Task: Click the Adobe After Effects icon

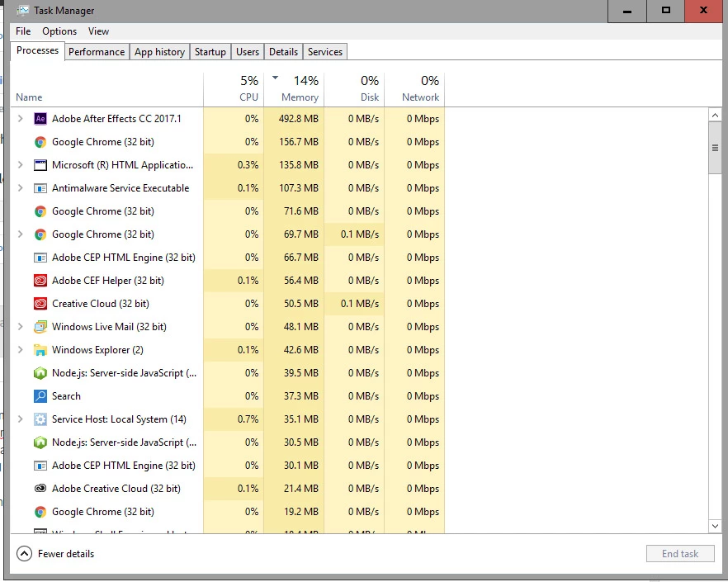Action: (x=40, y=118)
